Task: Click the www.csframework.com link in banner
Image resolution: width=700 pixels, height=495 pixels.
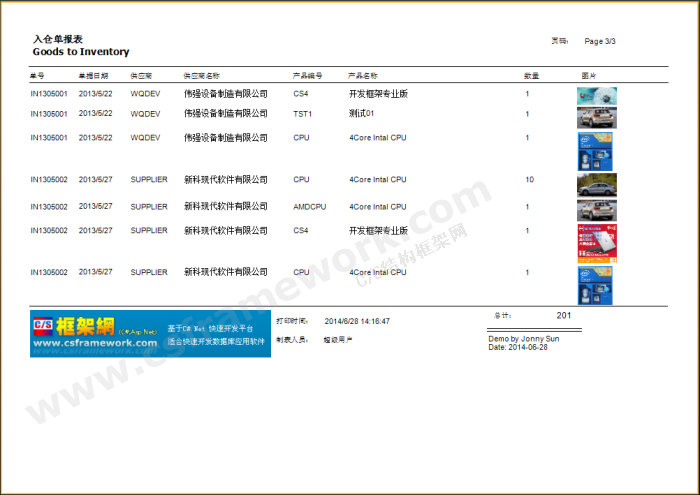Action: point(95,343)
